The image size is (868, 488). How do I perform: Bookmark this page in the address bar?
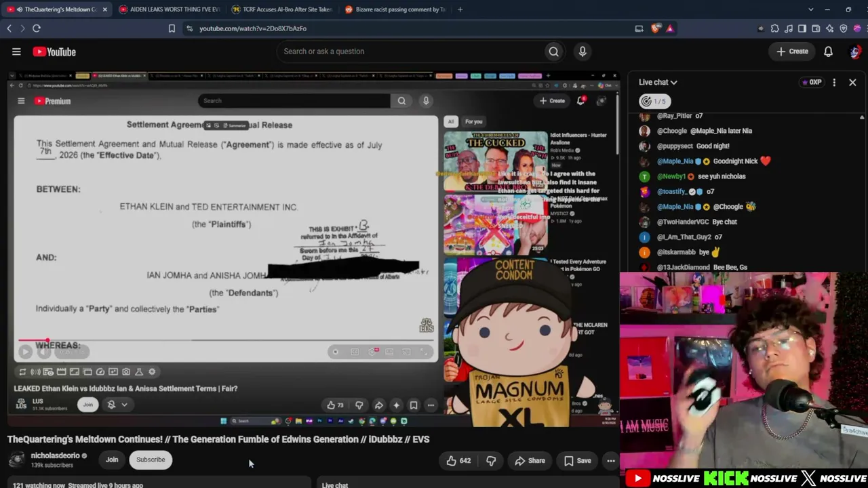coord(172,28)
